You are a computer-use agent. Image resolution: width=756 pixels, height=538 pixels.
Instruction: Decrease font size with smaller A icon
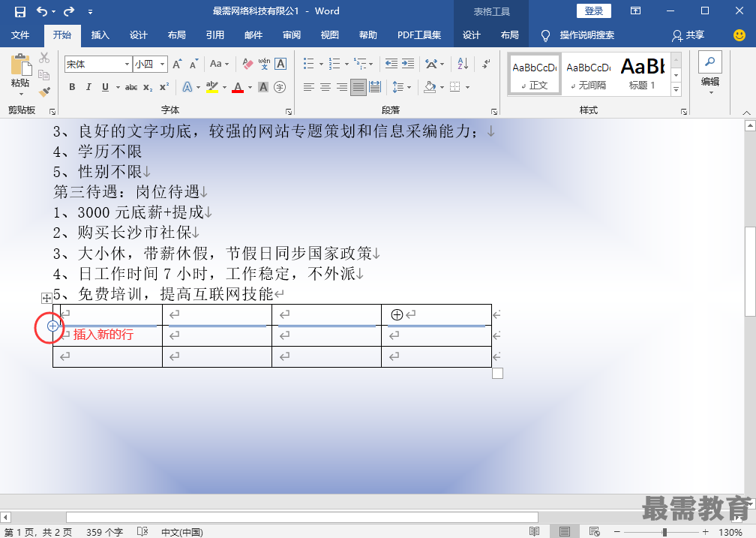[x=193, y=64]
